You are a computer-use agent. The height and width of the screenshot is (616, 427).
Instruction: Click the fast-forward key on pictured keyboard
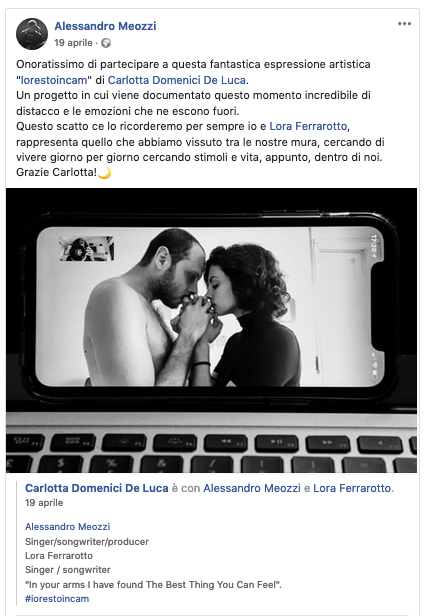[x=328, y=444]
